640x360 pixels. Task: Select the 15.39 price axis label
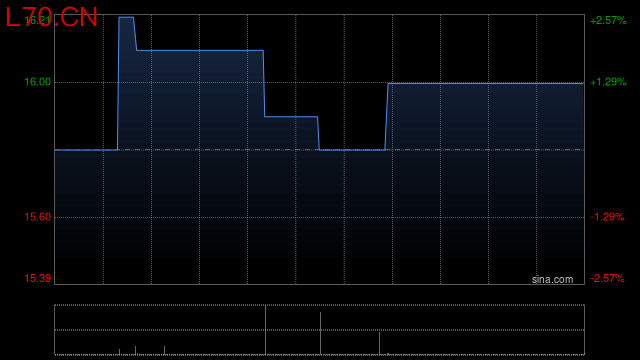point(38,278)
